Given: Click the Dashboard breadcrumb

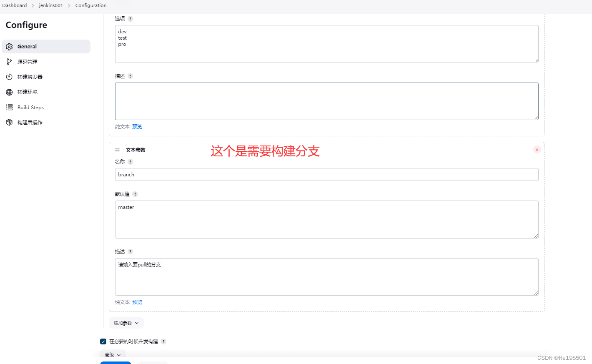Looking at the screenshot, I should click(15, 5).
